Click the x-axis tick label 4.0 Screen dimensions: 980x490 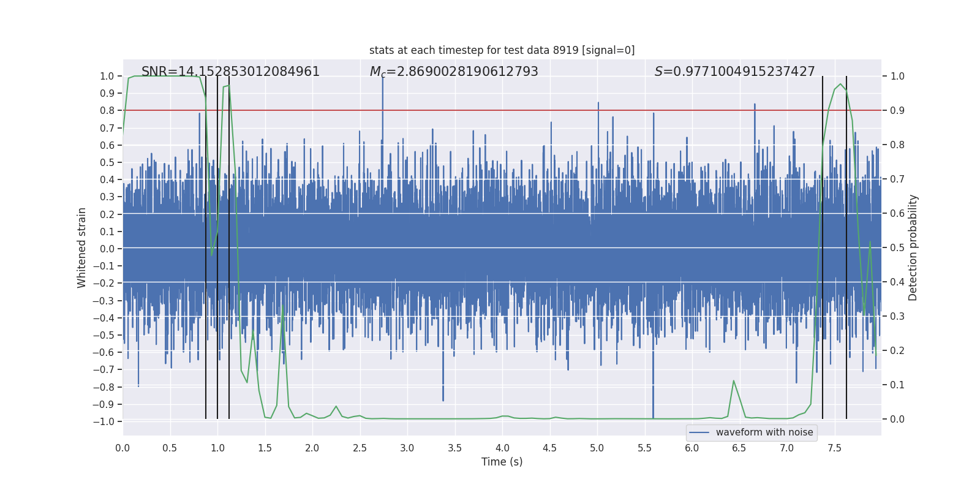click(502, 448)
